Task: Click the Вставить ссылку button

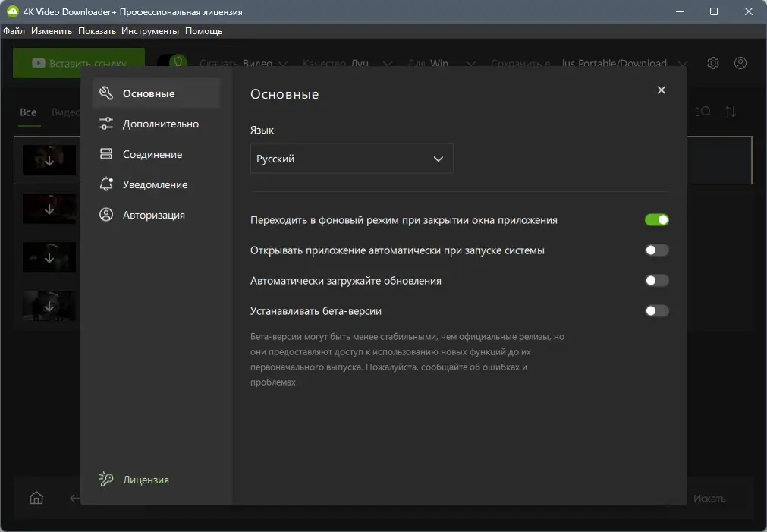Action: click(x=78, y=64)
